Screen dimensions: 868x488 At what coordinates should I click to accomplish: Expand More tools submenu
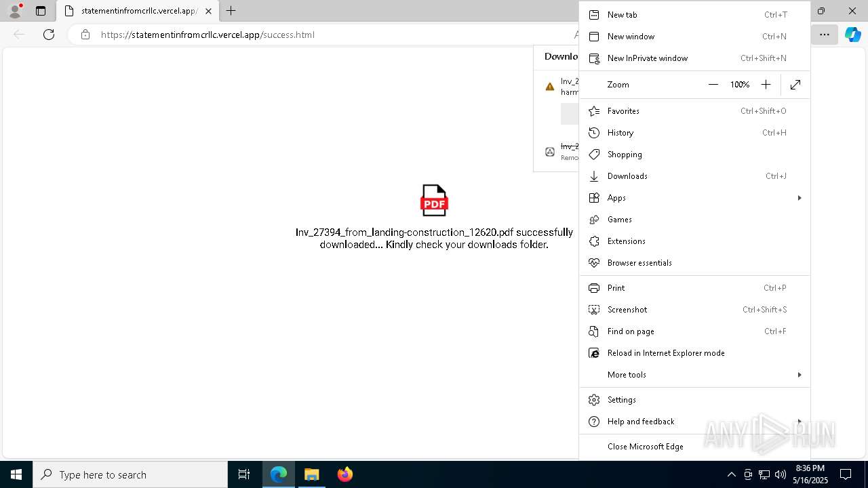tap(694, 375)
